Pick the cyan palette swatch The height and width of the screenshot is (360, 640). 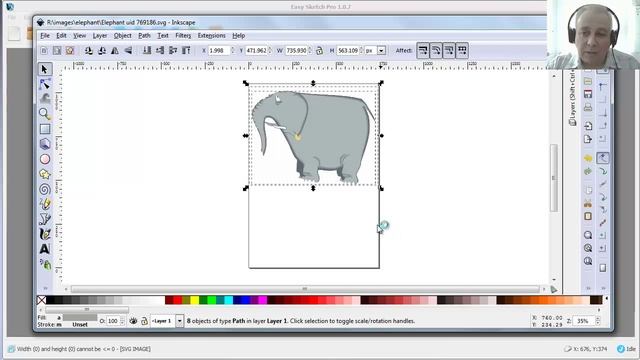[229, 300]
